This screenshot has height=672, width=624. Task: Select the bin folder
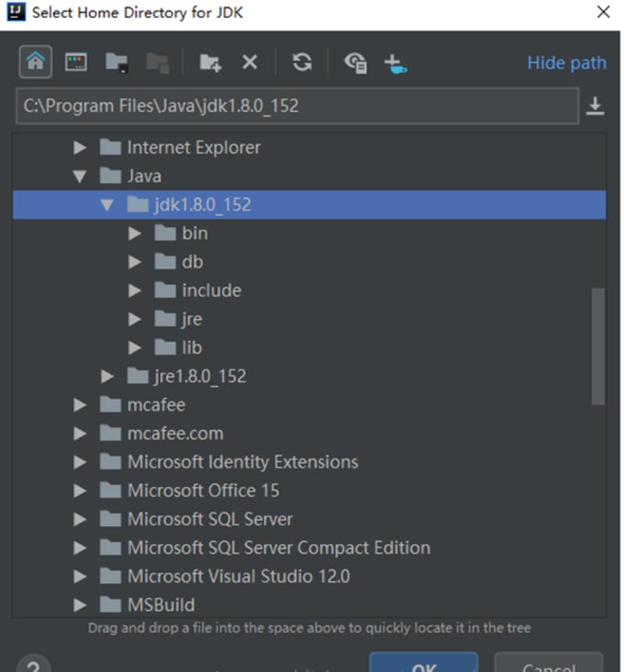(309, 233)
